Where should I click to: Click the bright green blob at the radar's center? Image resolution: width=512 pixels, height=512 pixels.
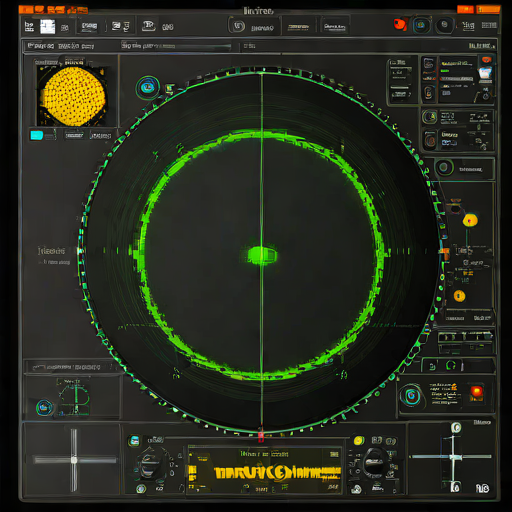262,255
